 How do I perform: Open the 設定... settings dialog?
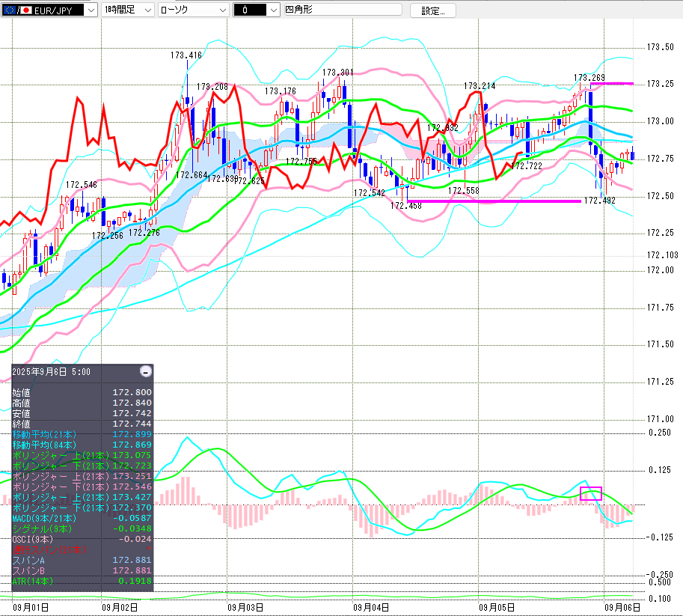(433, 10)
